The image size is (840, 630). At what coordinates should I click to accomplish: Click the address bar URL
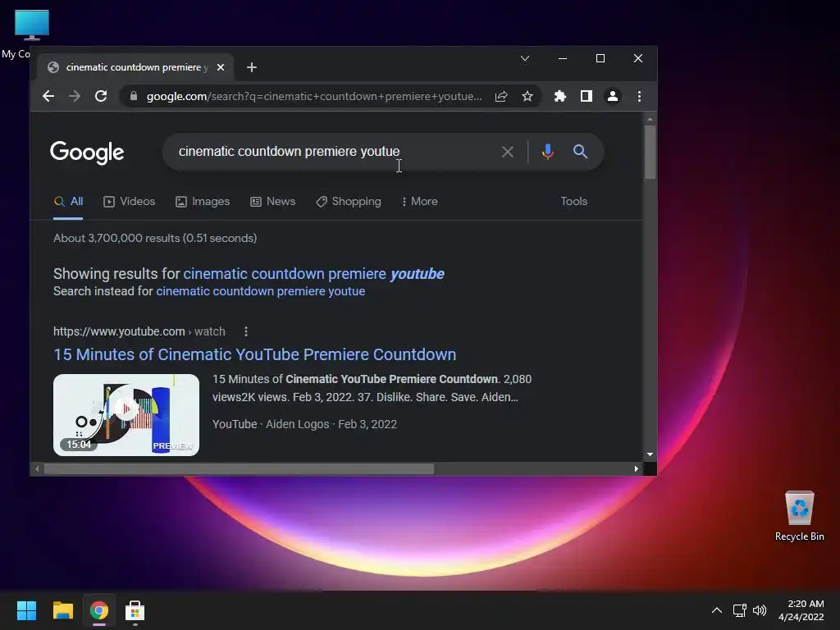point(314,97)
